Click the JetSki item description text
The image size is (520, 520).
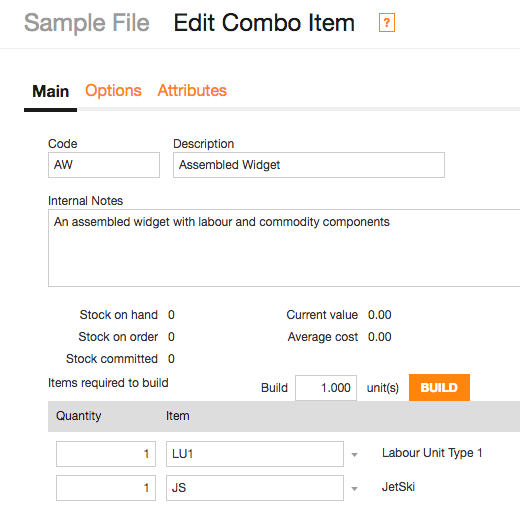pos(398,487)
